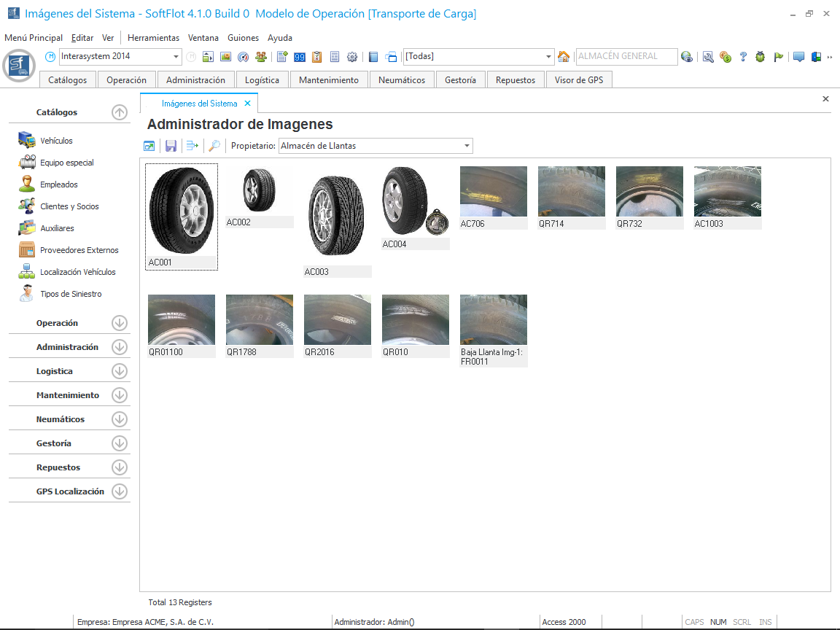Click the blue question mark help icon
840x630 pixels.
tap(743, 57)
